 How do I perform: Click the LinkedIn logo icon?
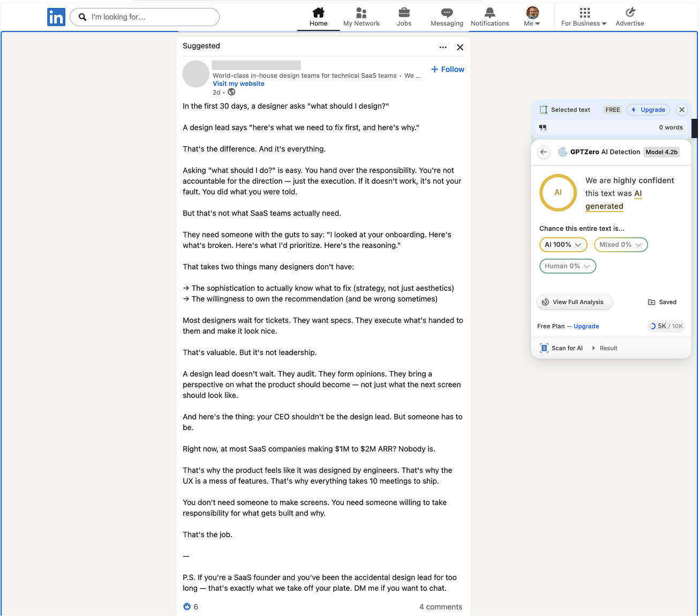(x=56, y=17)
